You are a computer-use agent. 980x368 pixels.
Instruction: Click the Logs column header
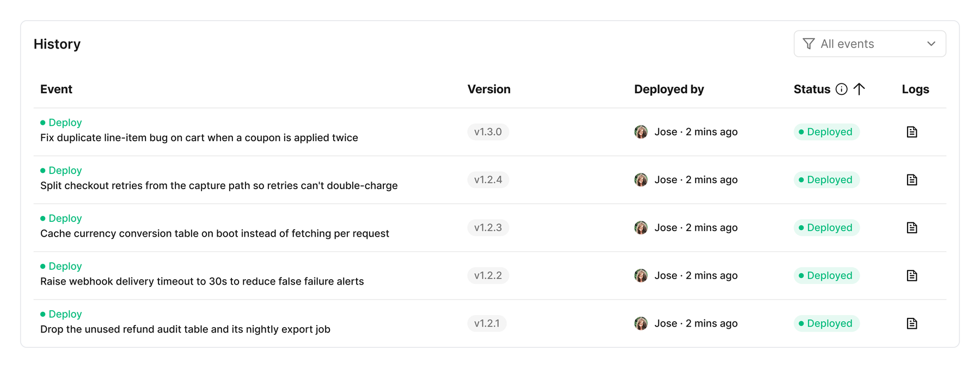click(915, 89)
